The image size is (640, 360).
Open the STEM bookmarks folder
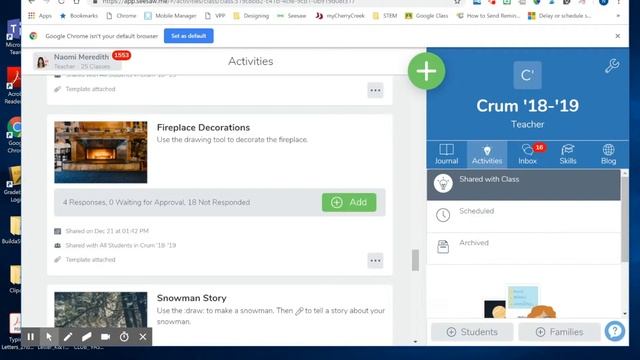pos(385,16)
